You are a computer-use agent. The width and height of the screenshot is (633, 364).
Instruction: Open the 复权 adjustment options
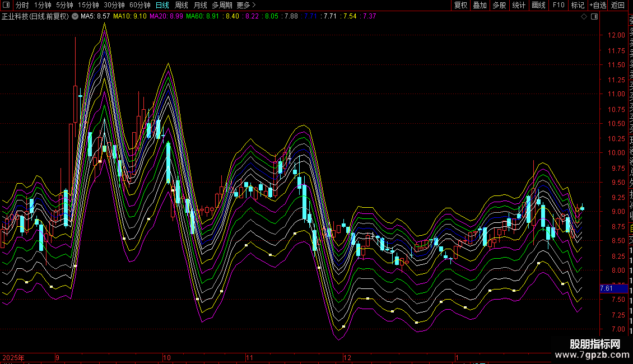460,5
